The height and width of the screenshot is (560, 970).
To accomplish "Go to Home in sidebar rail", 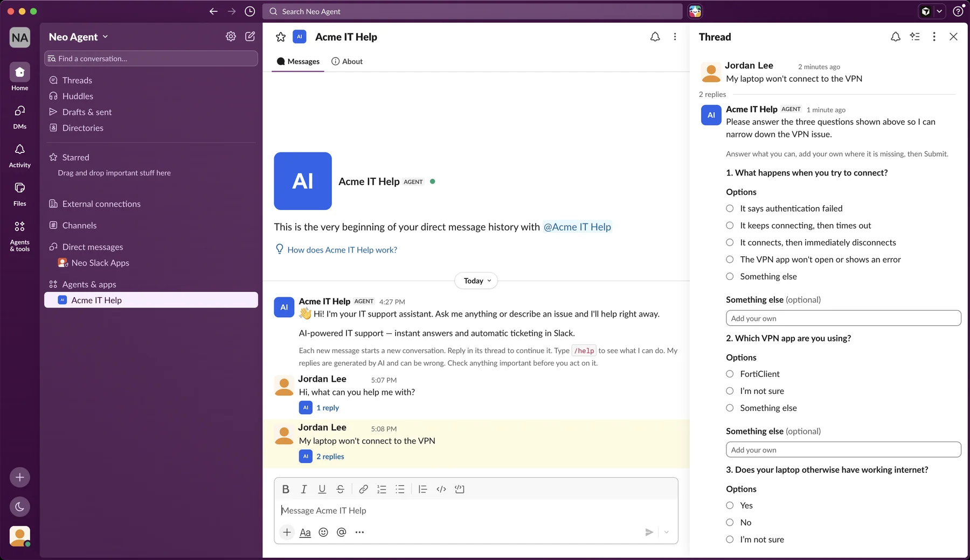I will pos(20,77).
